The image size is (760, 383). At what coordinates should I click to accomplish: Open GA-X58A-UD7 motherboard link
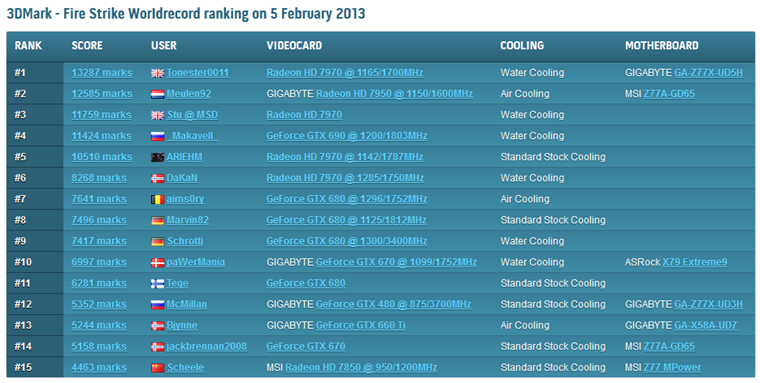click(706, 325)
